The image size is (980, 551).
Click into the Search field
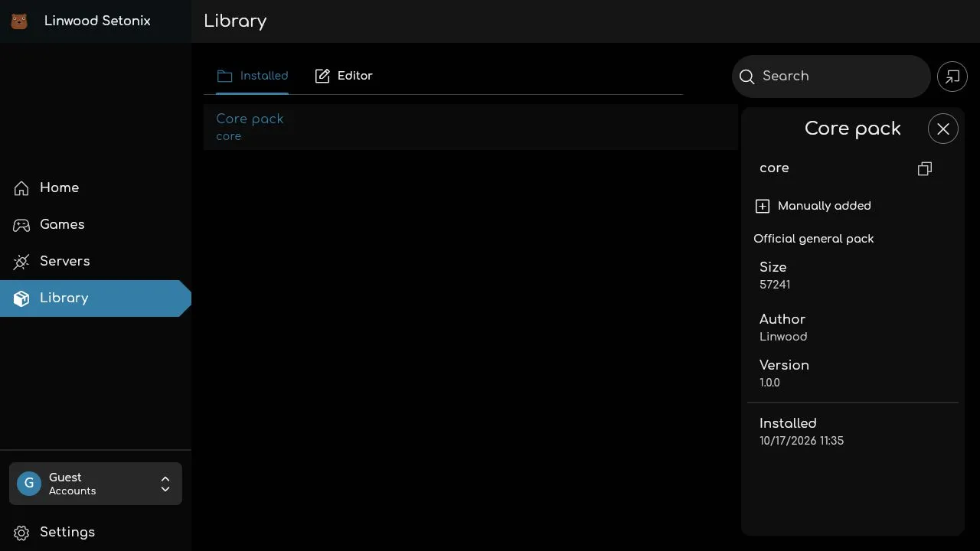[x=831, y=77]
